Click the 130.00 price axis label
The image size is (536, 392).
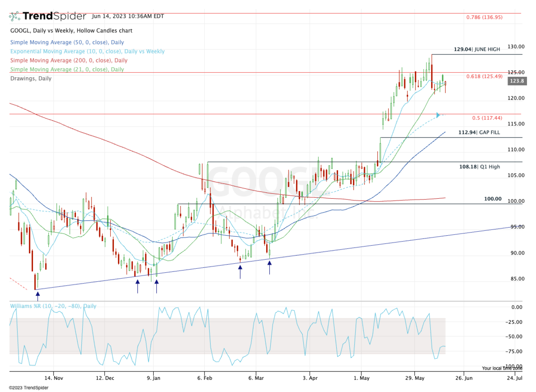point(516,47)
